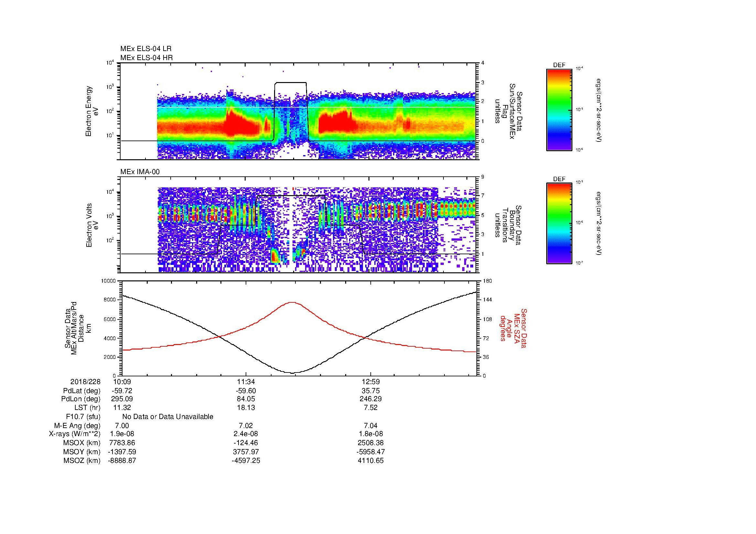Click the X-rays value '1.8e-08'
The image size is (756, 534).
click(371, 434)
